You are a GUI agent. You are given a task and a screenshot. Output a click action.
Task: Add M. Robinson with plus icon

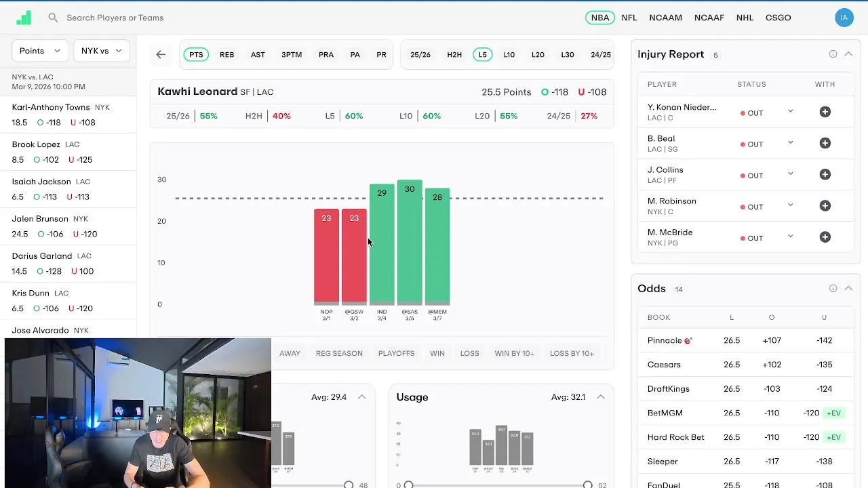coord(825,205)
